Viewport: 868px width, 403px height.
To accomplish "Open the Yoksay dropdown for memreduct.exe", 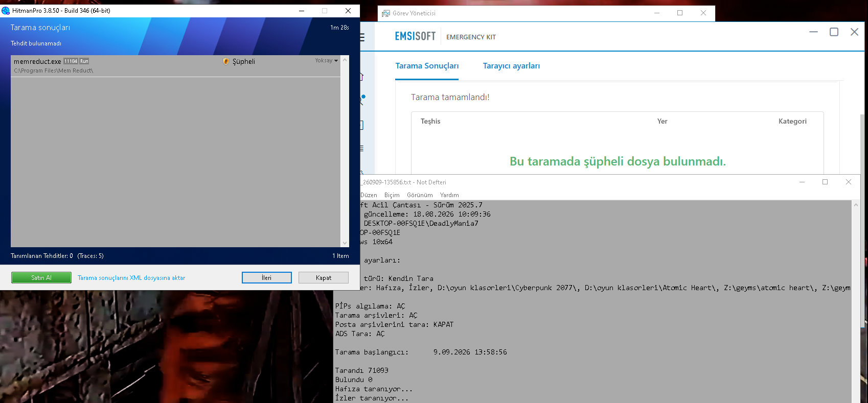I will [326, 61].
